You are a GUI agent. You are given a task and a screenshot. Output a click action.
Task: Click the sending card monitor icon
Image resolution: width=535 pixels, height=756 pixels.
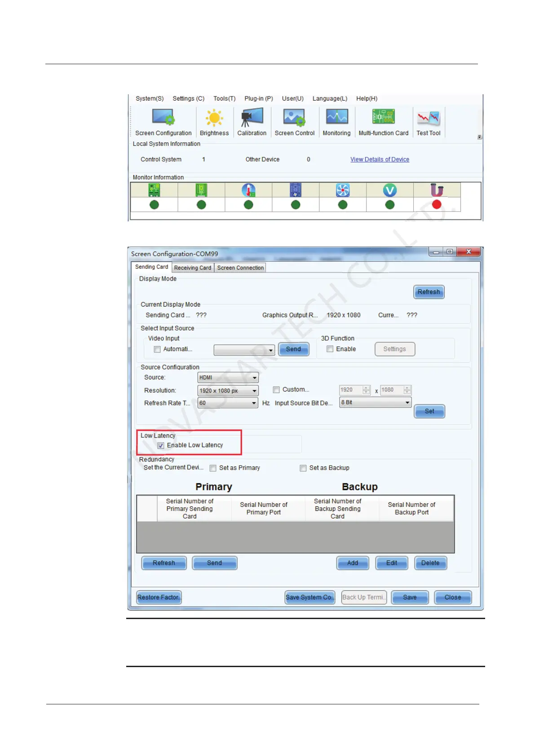click(154, 190)
